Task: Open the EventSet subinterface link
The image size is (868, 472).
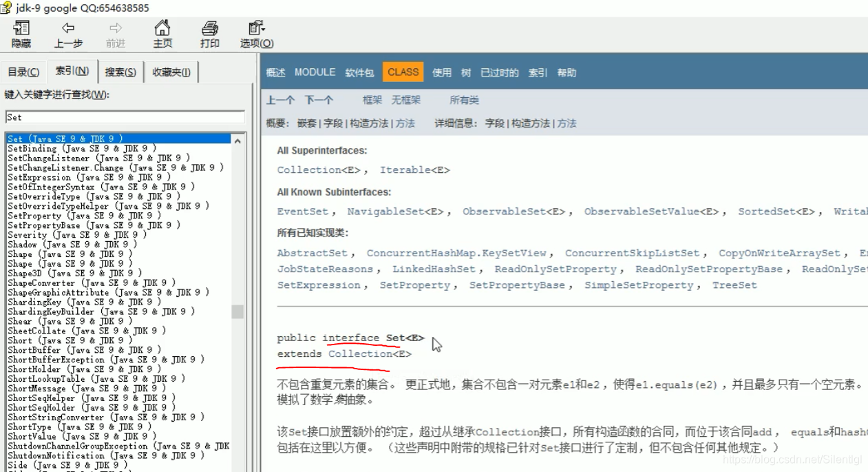Action: pos(304,212)
